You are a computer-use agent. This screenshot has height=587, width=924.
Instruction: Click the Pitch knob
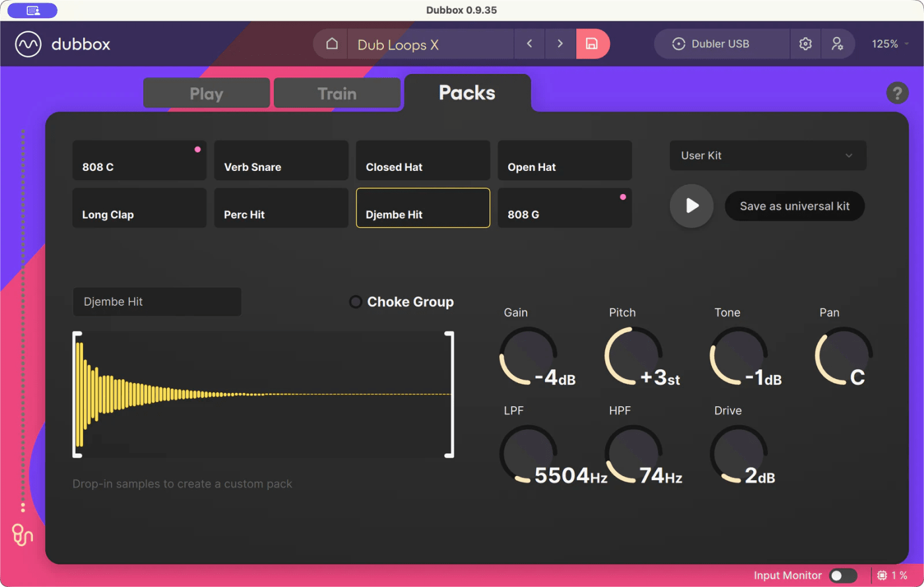(634, 355)
